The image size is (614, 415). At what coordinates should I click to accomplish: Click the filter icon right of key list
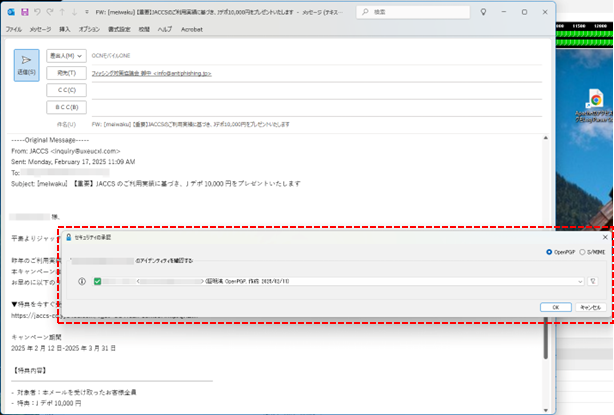(593, 281)
